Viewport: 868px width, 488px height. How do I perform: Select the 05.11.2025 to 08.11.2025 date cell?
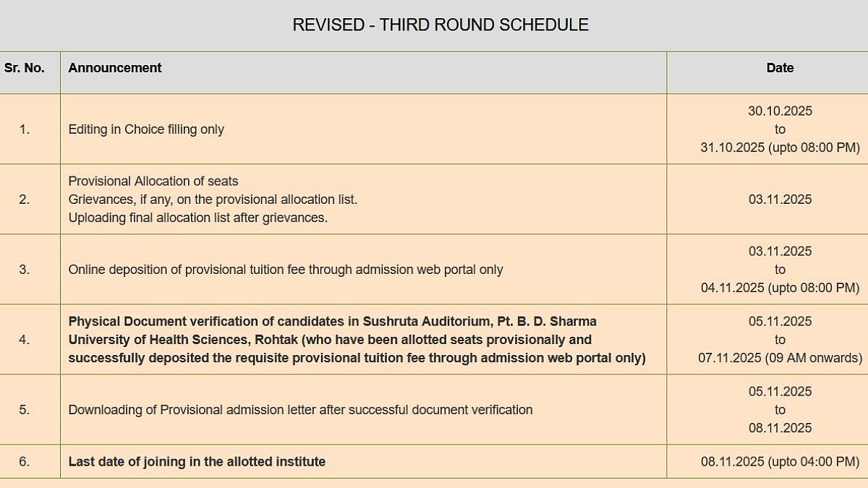780,410
